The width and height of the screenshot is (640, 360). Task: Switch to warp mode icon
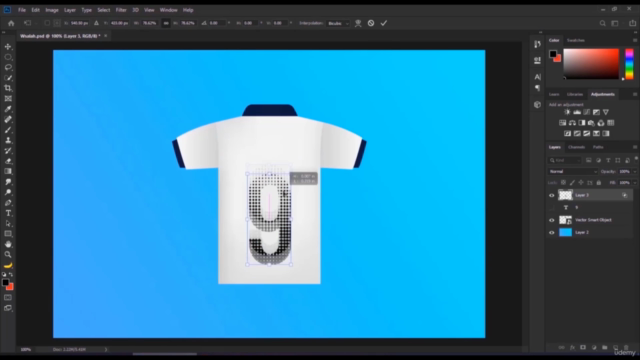click(x=358, y=23)
